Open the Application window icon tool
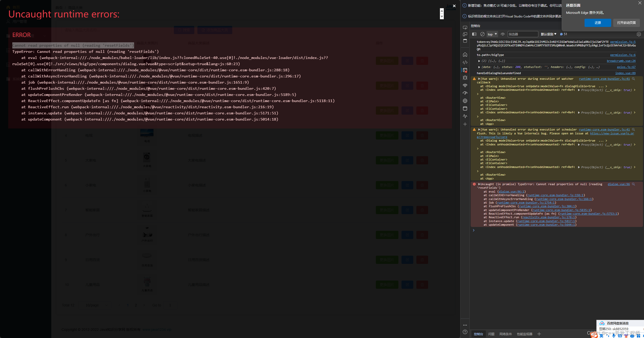Screen dimensions: 644x338 [x=465, y=108]
